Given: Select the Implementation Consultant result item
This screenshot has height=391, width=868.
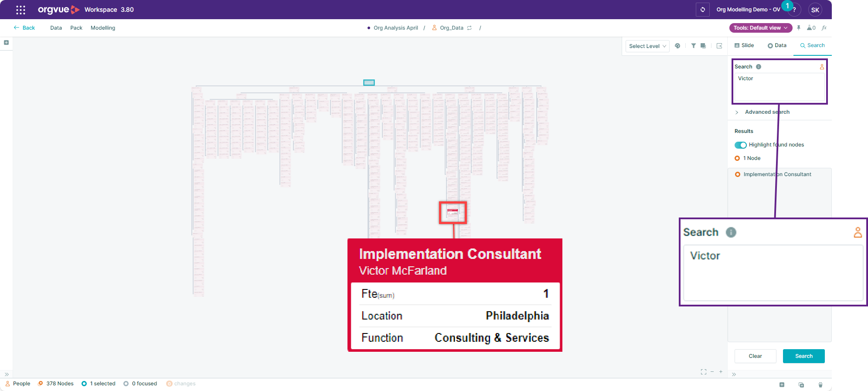Looking at the screenshot, I should 777,174.
